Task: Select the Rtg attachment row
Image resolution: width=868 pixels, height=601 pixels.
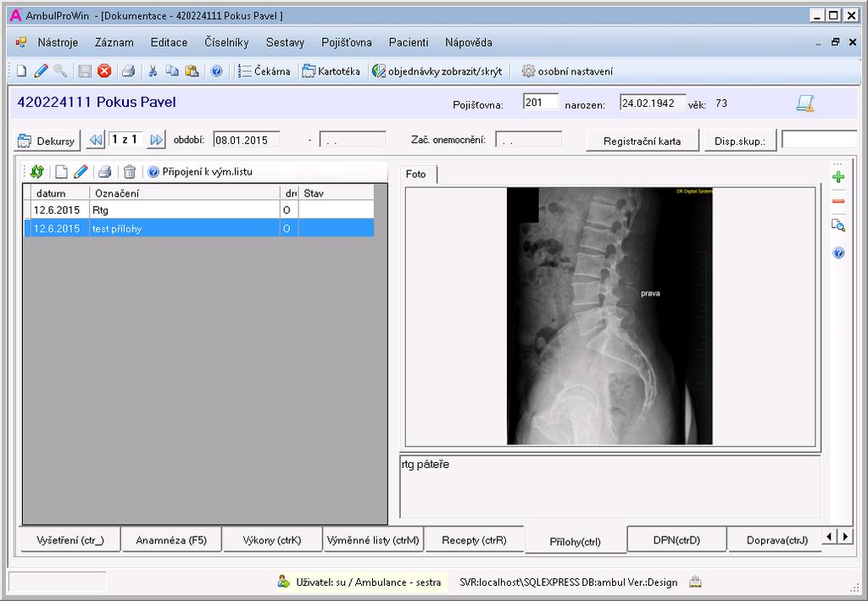Action: [x=198, y=210]
